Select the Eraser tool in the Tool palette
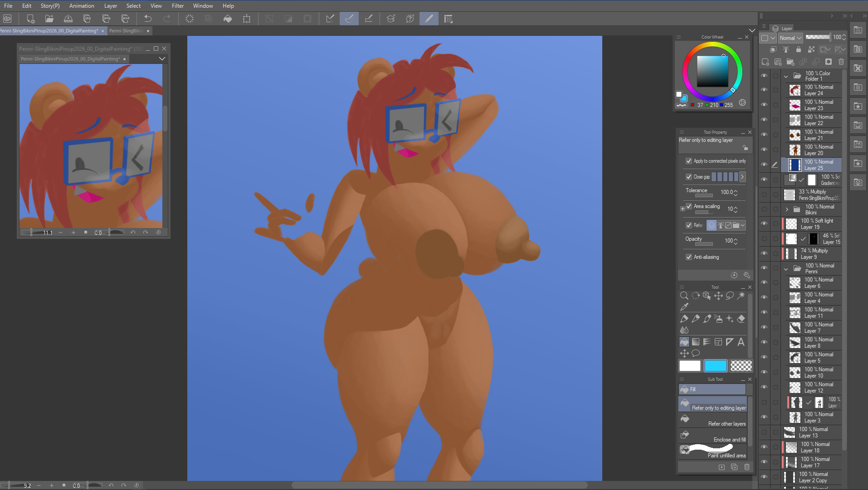The image size is (868, 490). point(741,319)
